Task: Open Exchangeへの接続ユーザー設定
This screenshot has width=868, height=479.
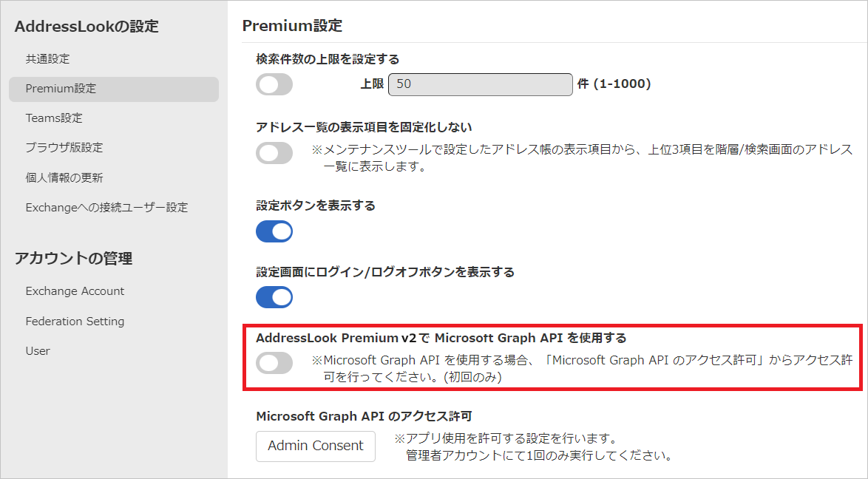Action: (107, 207)
